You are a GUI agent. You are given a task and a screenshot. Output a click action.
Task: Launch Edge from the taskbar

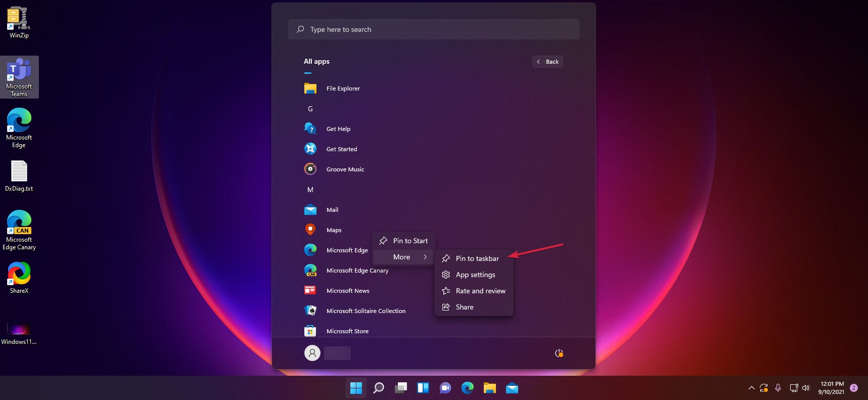click(468, 388)
